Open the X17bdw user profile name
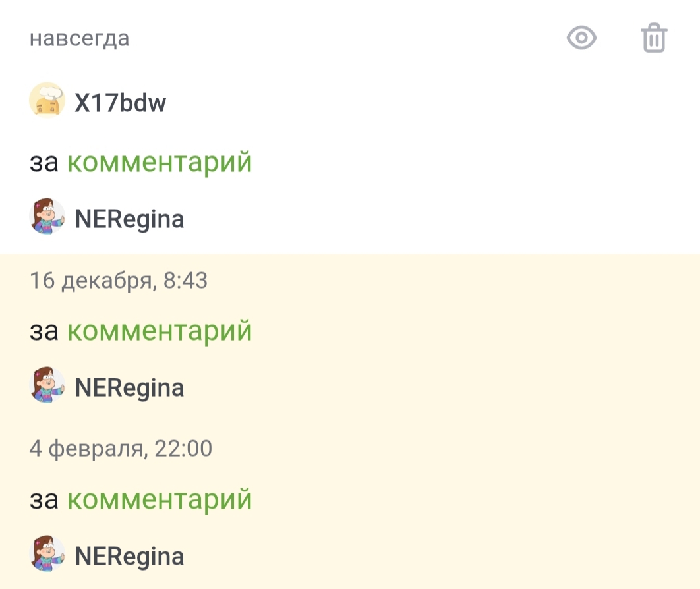 (x=120, y=103)
